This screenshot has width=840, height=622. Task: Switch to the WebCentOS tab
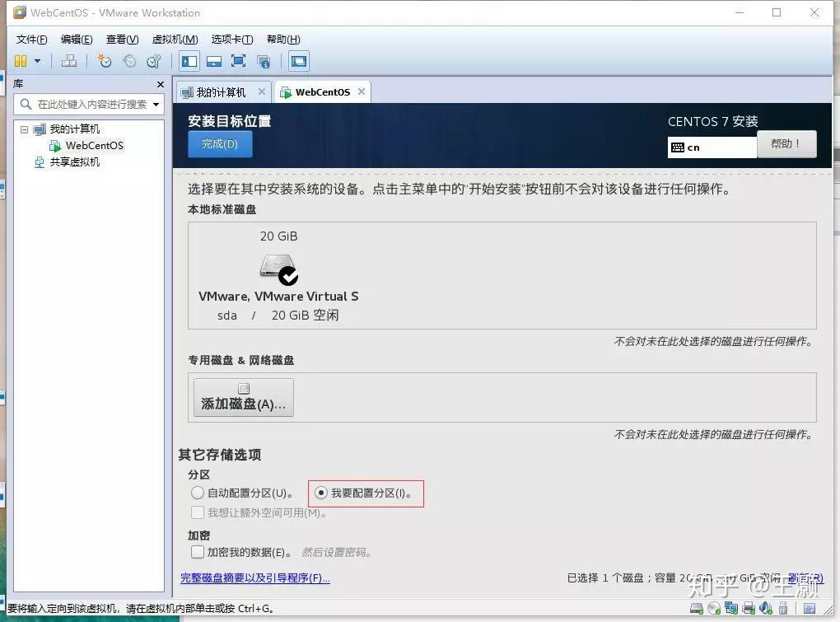coord(323,92)
